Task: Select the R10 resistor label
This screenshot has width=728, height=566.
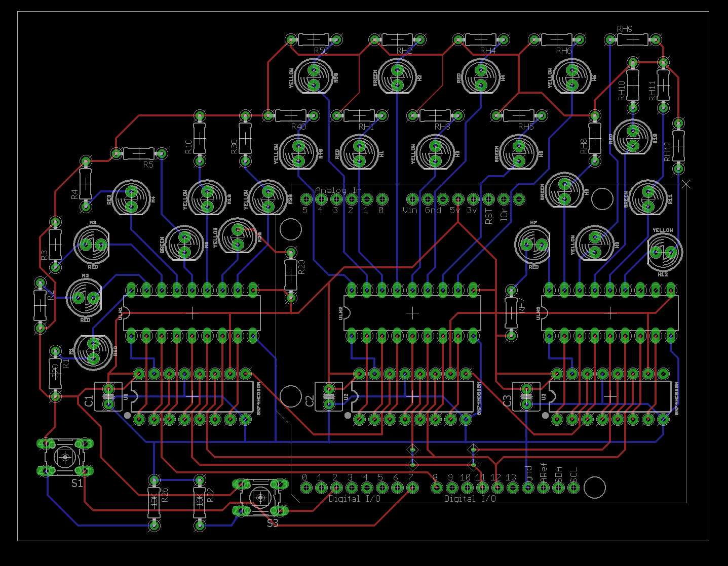Action: [x=188, y=146]
